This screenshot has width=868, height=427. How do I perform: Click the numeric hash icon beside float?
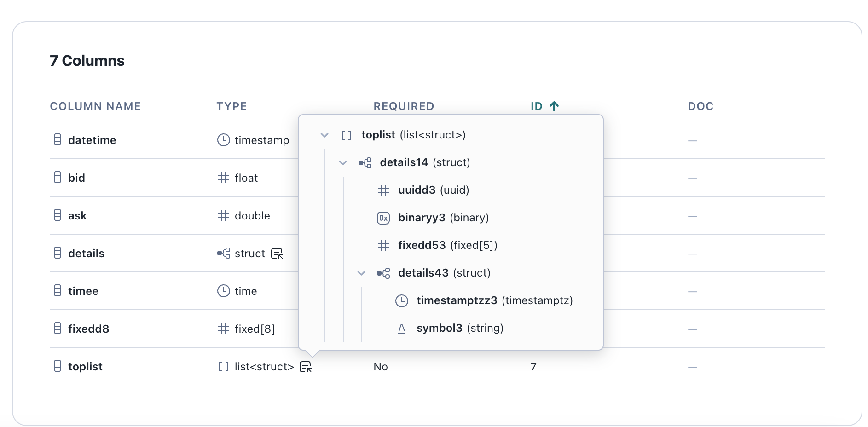(x=223, y=178)
